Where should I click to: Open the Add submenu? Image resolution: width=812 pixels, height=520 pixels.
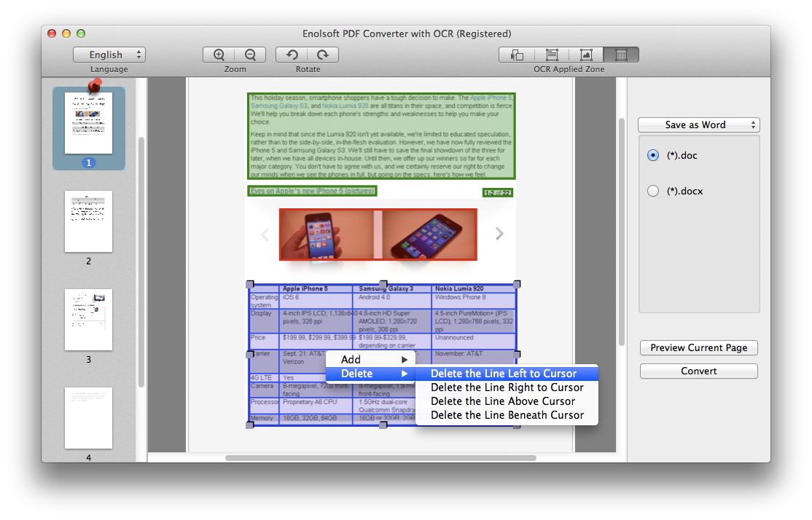(370, 359)
